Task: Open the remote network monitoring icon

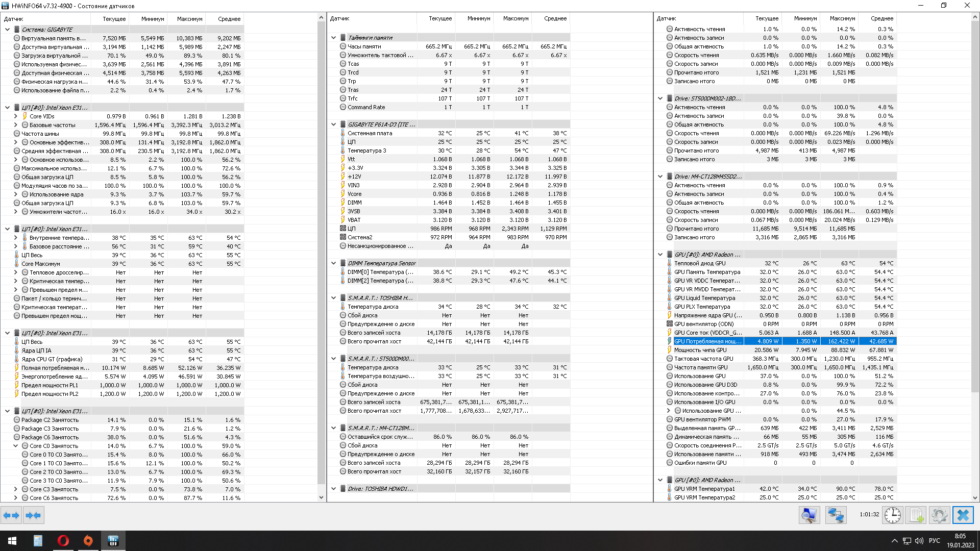Action: point(836,515)
